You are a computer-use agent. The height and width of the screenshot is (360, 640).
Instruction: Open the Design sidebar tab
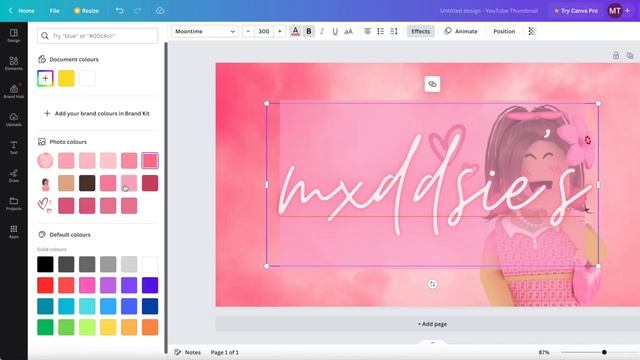click(13, 35)
